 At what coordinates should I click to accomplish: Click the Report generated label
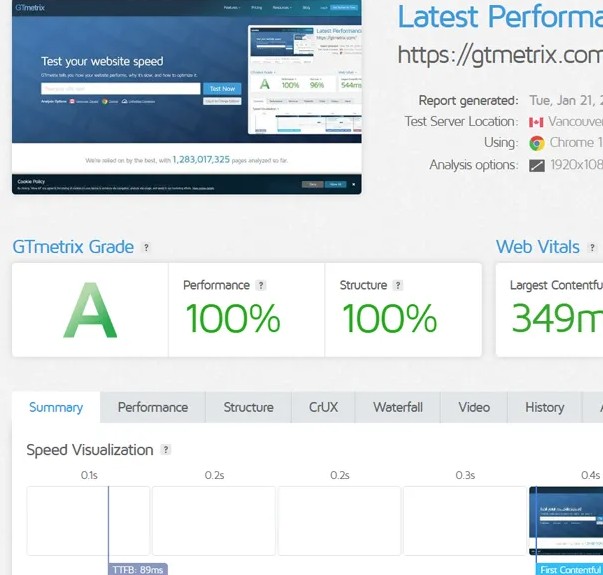468,101
